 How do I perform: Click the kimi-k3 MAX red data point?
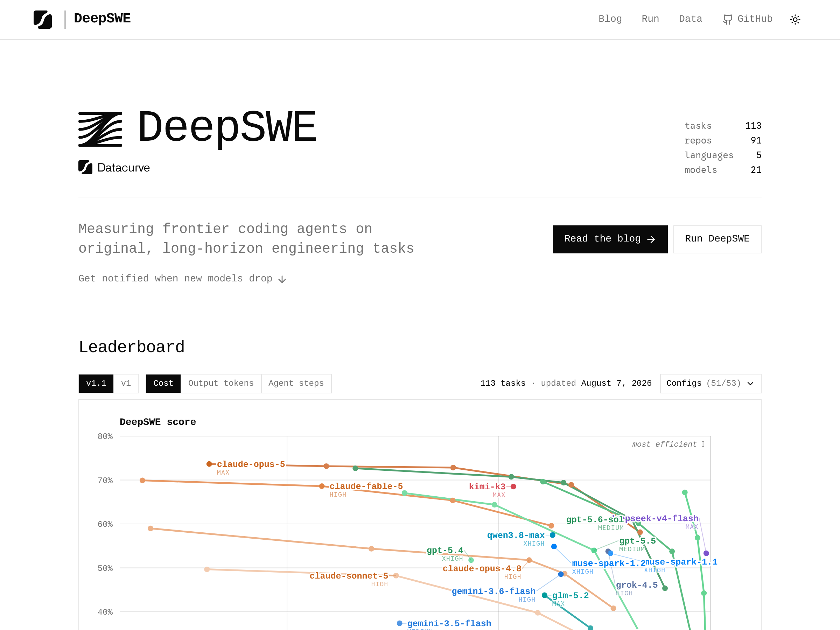pyautogui.click(x=513, y=486)
